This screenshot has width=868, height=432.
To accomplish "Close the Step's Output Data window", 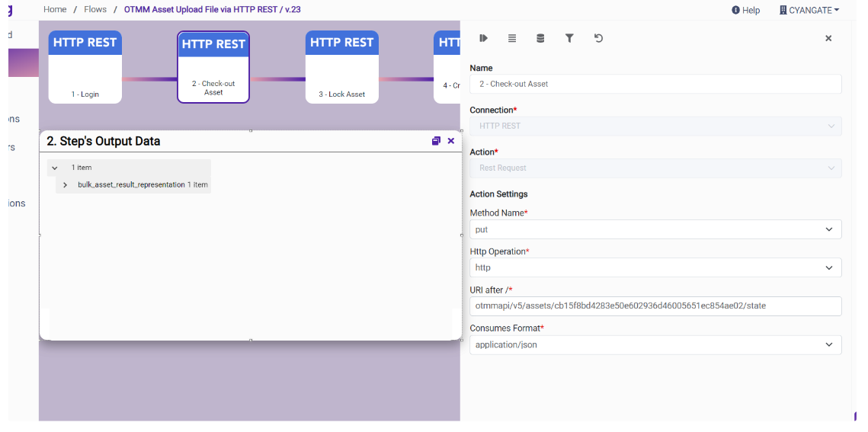I will 451,141.
